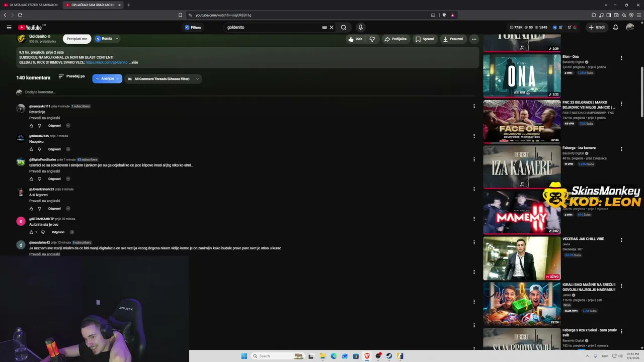Screen dimensions: 644x362
Task: Click the Brave Rewards triangle icon
Action: pos(452,15)
